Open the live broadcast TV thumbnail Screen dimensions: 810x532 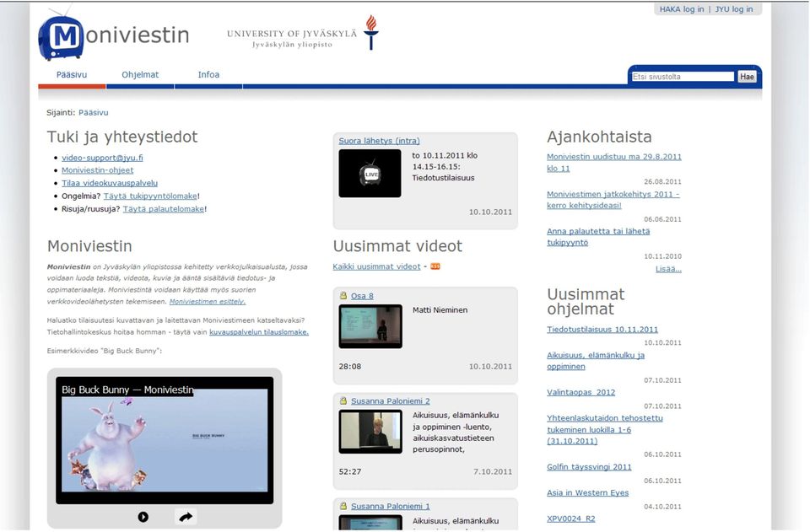370,174
